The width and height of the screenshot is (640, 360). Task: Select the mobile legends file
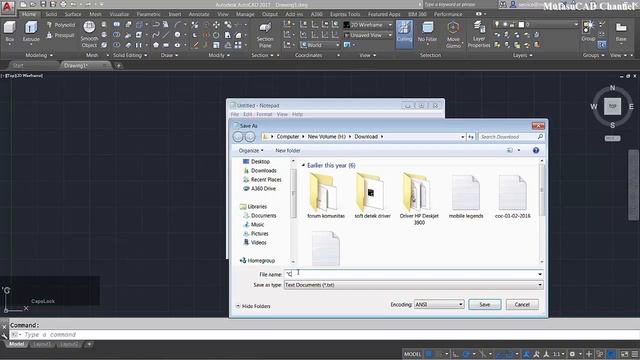[466, 197]
